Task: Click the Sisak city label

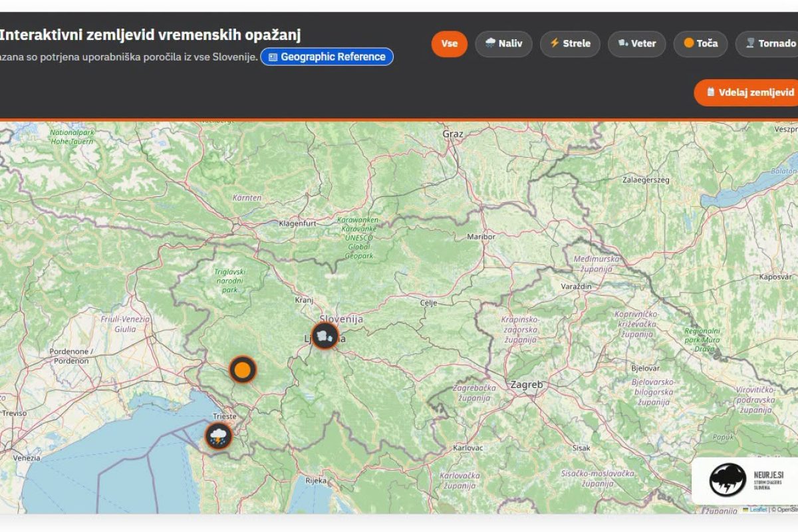Action: 581,448
